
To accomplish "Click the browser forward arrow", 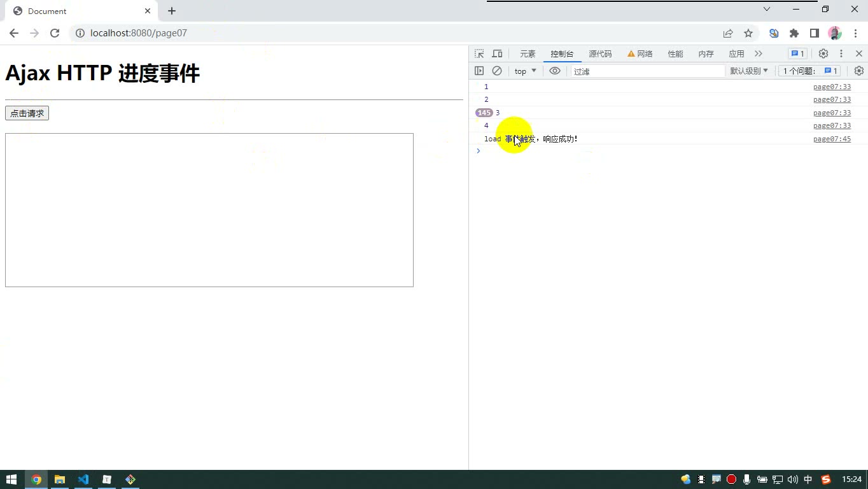I will (34, 33).
